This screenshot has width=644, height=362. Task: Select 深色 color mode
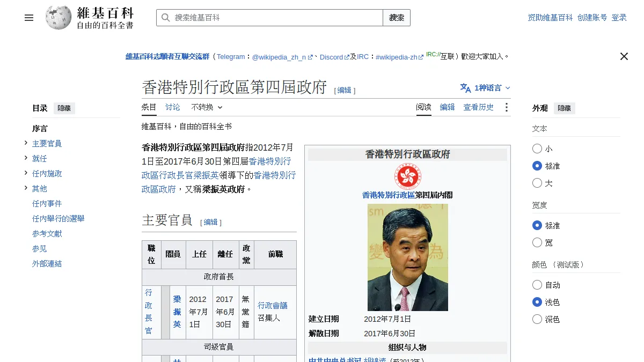[x=537, y=319]
